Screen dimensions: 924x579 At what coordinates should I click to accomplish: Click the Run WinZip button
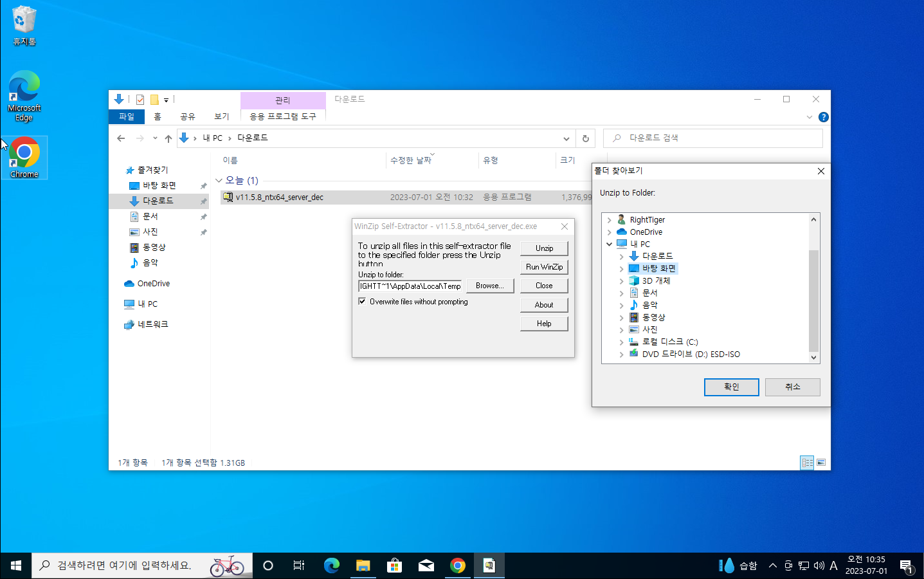point(544,267)
